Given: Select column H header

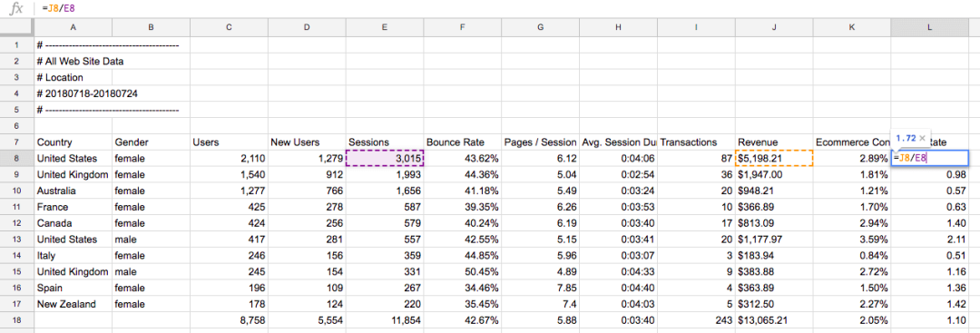Looking at the screenshot, I should (618, 27).
